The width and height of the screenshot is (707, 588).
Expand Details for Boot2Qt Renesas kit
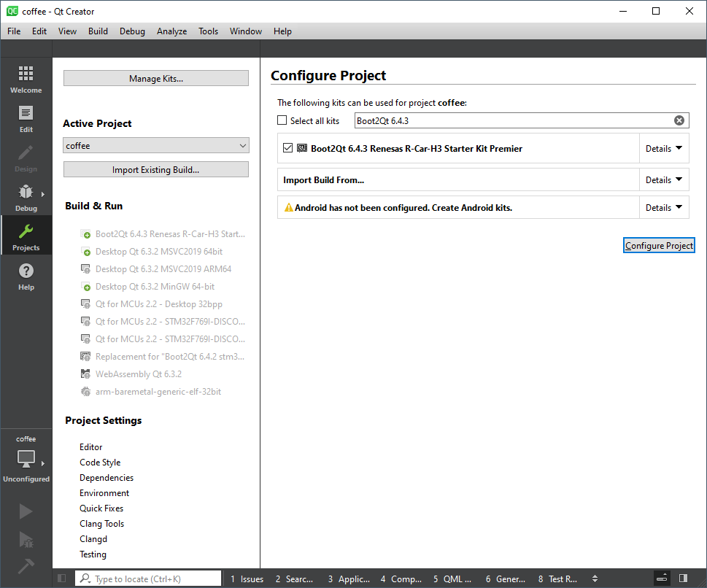click(x=664, y=148)
